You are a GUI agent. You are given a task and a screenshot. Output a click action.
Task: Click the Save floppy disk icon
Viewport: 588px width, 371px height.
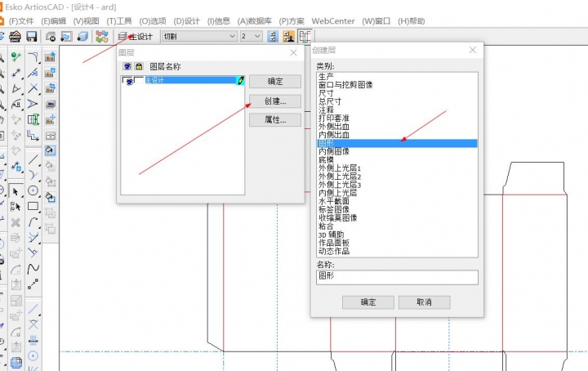pos(31,37)
